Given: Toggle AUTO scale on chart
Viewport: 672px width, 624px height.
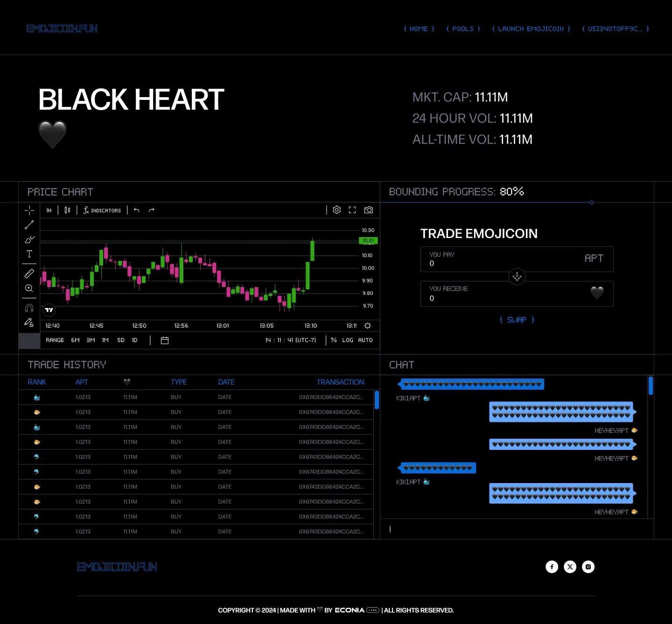Looking at the screenshot, I should coord(365,340).
